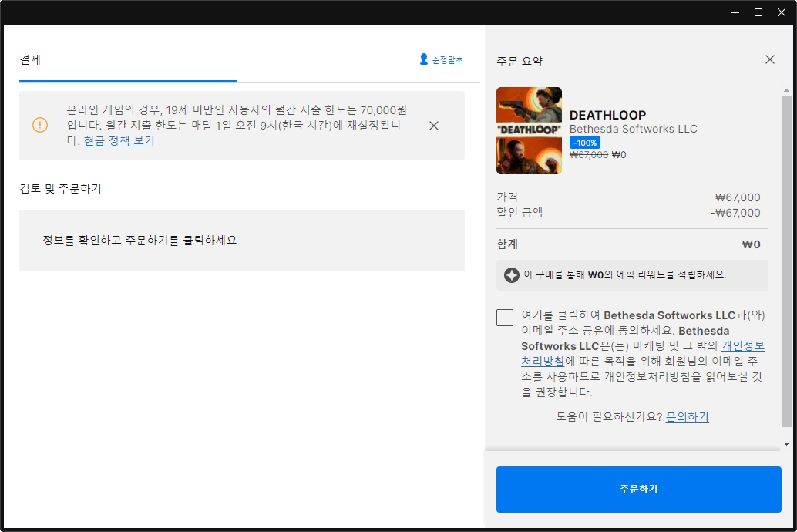Click the DEATHLOOP title text
The width and height of the screenshot is (797, 532).
(x=607, y=116)
